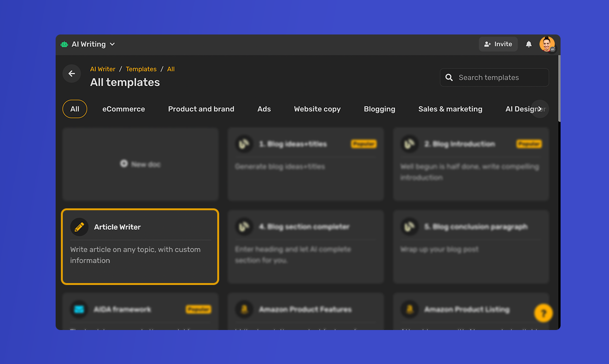
Task: Expand the AI Writing dropdown chevron
Action: coord(112,45)
